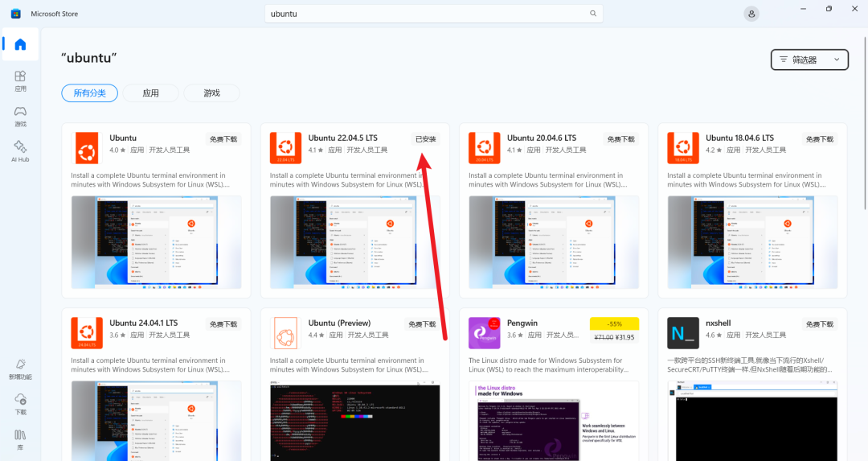Open the 游戏 (Games) section in the sidebar
This screenshot has height=461, width=868.
(20, 117)
